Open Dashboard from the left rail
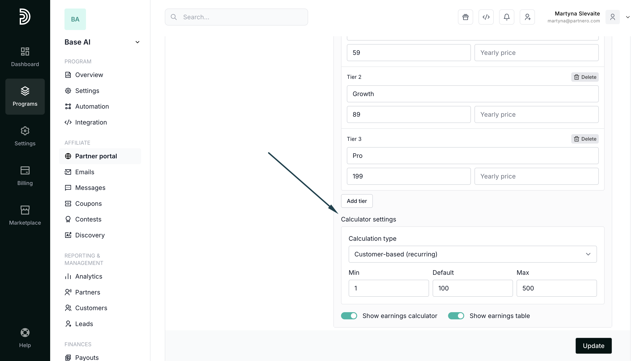 tap(25, 57)
